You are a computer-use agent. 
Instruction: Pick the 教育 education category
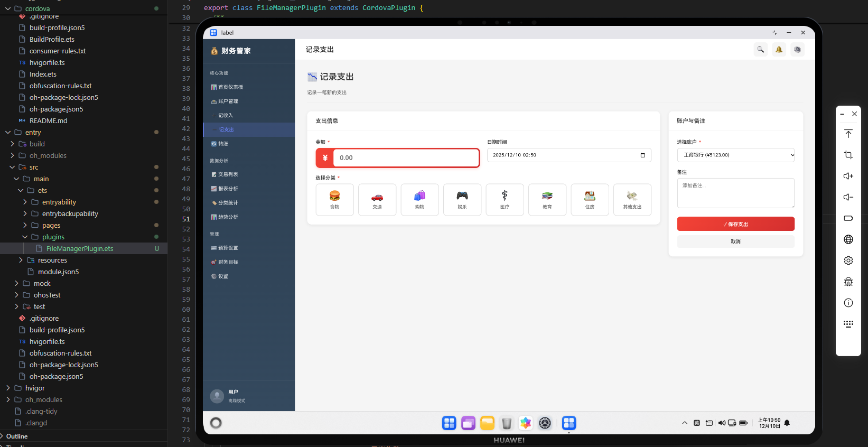click(547, 200)
